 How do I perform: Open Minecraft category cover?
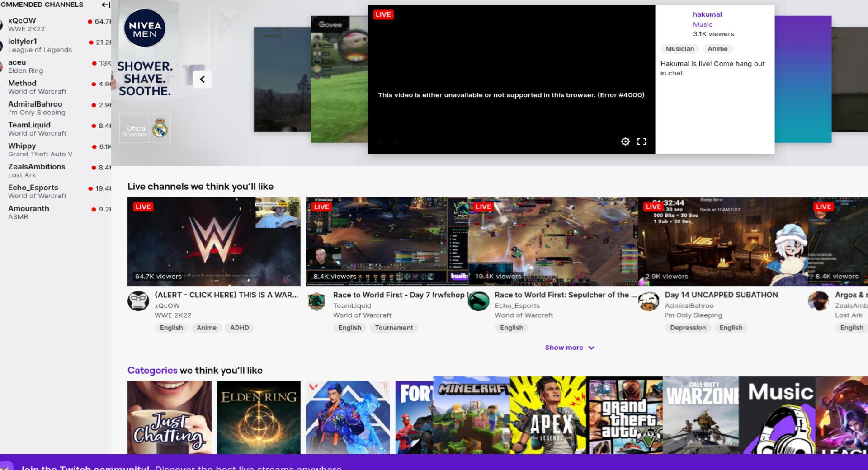pos(472,415)
